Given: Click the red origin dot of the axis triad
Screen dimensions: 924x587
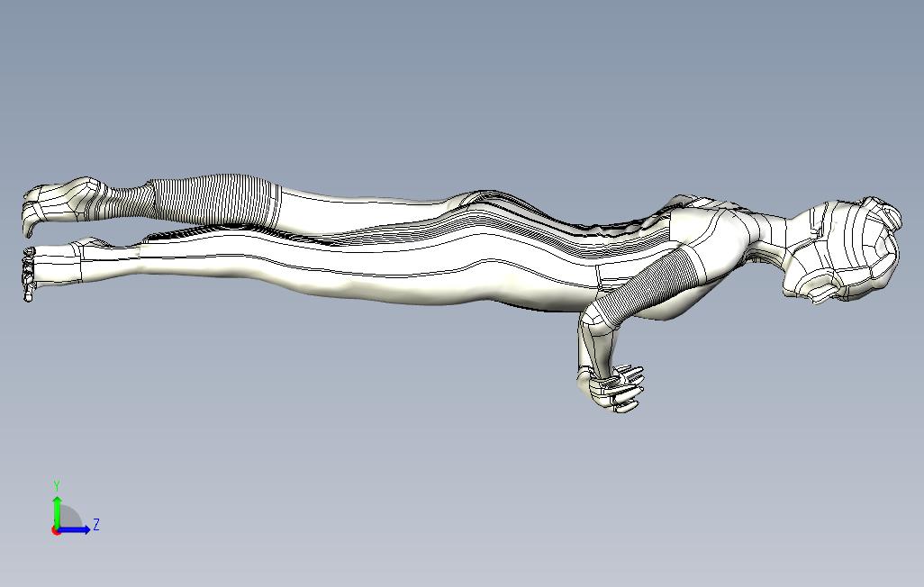Looking at the screenshot, I should 56,531.
